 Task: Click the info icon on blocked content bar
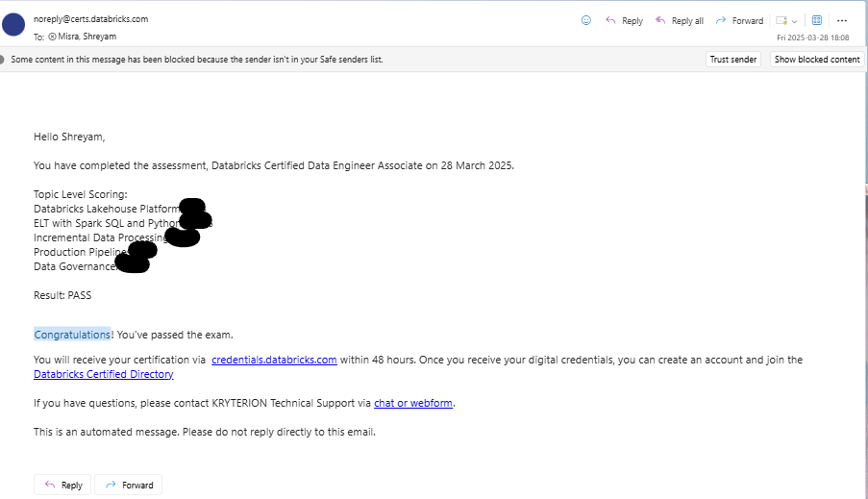point(2,60)
